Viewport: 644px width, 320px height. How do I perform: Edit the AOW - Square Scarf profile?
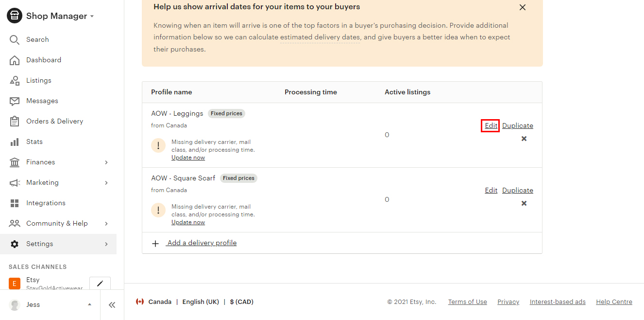pos(491,190)
